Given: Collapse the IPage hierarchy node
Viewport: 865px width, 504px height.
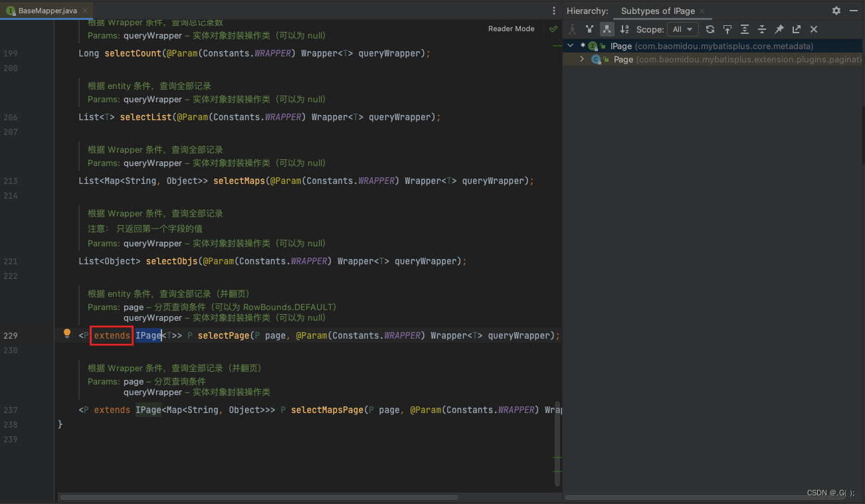Looking at the screenshot, I should click(571, 46).
